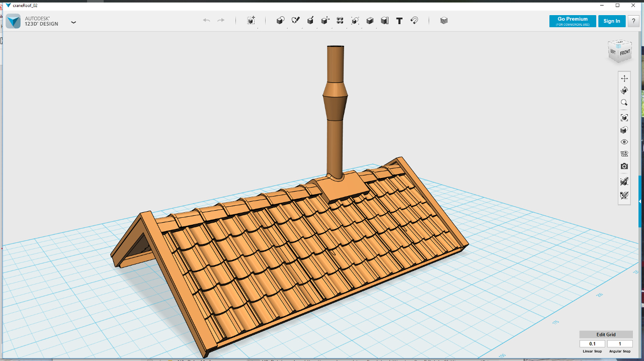Screen dimensions: 644x361
Task: Open the Grouping tool
Action: 355,21
